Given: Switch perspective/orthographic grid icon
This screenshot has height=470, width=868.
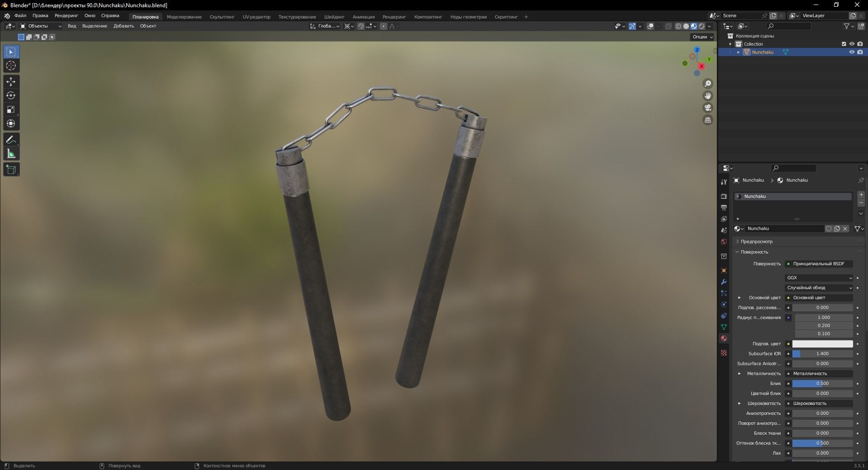Looking at the screenshot, I should [708, 120].
